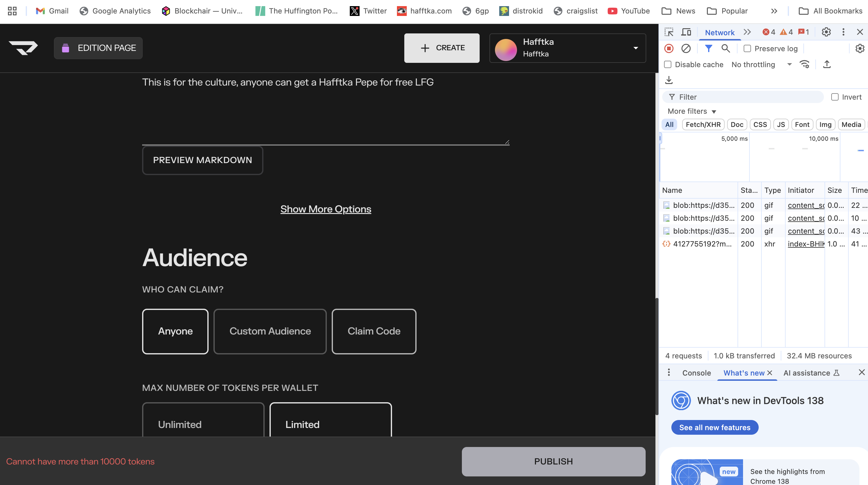868x485 pixels.
Task: Open the network conditions Wi-Fi icon
Action: point(805,64)
